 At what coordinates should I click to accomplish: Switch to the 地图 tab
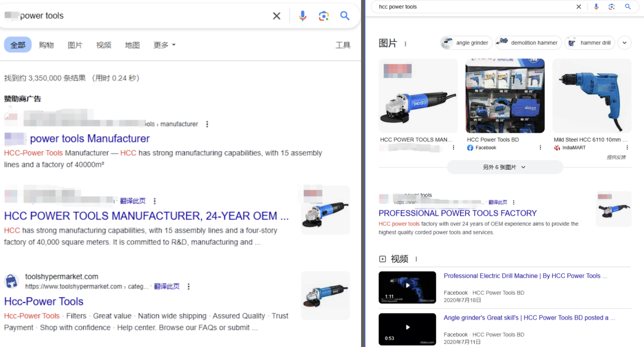pos(132,45)
